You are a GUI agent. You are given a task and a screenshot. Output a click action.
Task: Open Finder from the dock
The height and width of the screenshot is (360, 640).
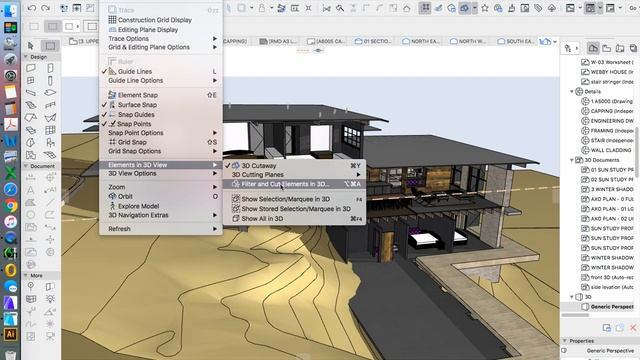pyautogui.click(x=10, y=10)
